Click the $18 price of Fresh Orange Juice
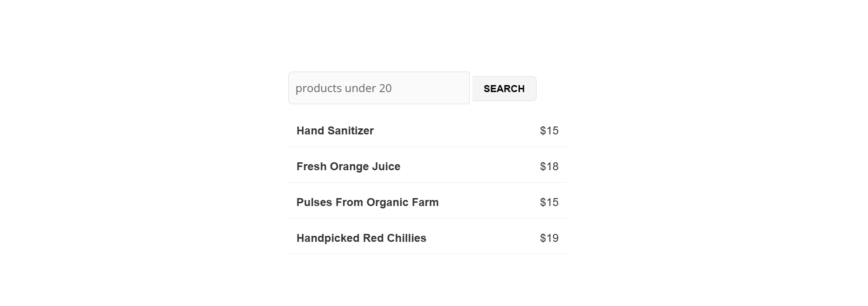The height and width of the screenshot is (306, 868). (549, 166)
